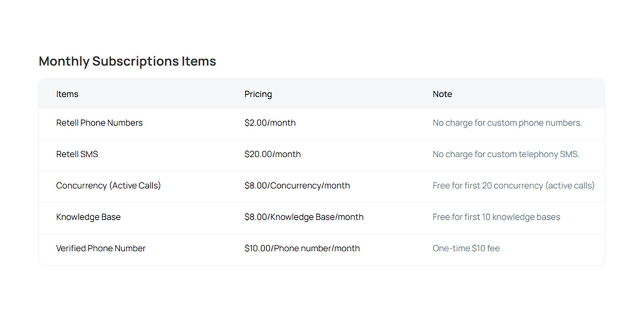
Task: Click the 'No charge for custom phone numbers' note
Action: pos(507,123)
